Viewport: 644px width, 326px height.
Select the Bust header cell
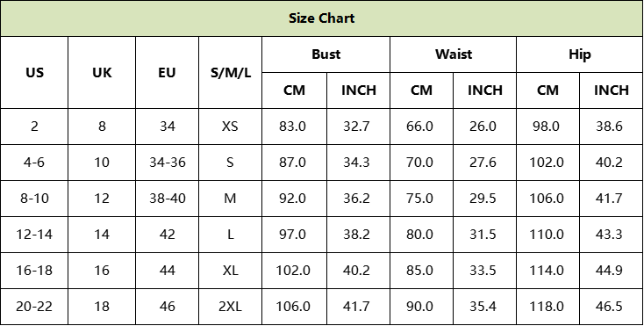click(x=326, y=54)
